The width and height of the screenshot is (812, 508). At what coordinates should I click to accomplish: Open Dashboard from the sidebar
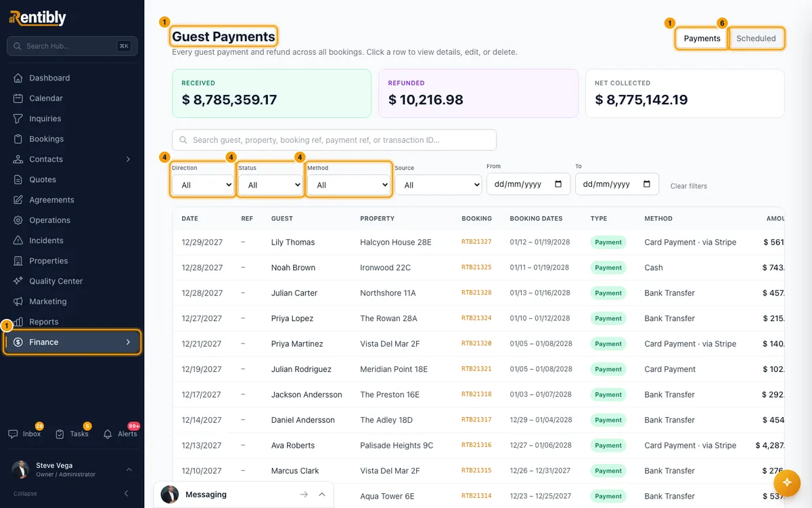coord(72,78)
